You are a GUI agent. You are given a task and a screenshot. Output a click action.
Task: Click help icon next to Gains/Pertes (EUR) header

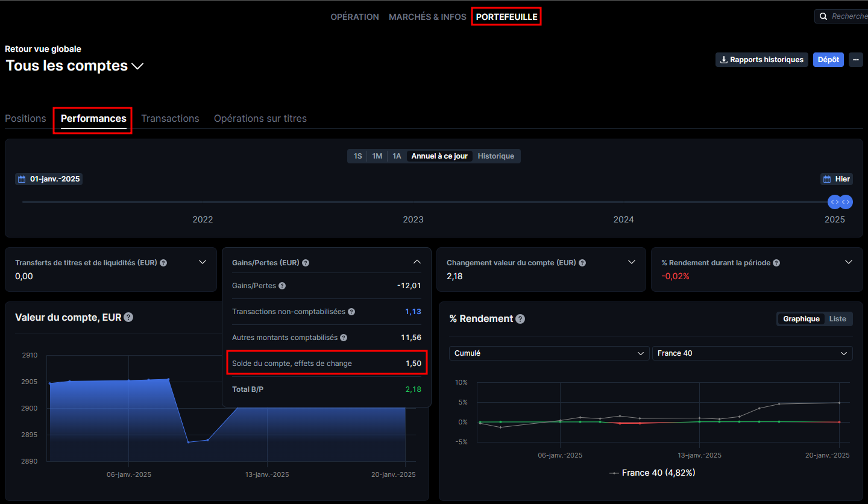pyautogui.click(x=306, y=263)
